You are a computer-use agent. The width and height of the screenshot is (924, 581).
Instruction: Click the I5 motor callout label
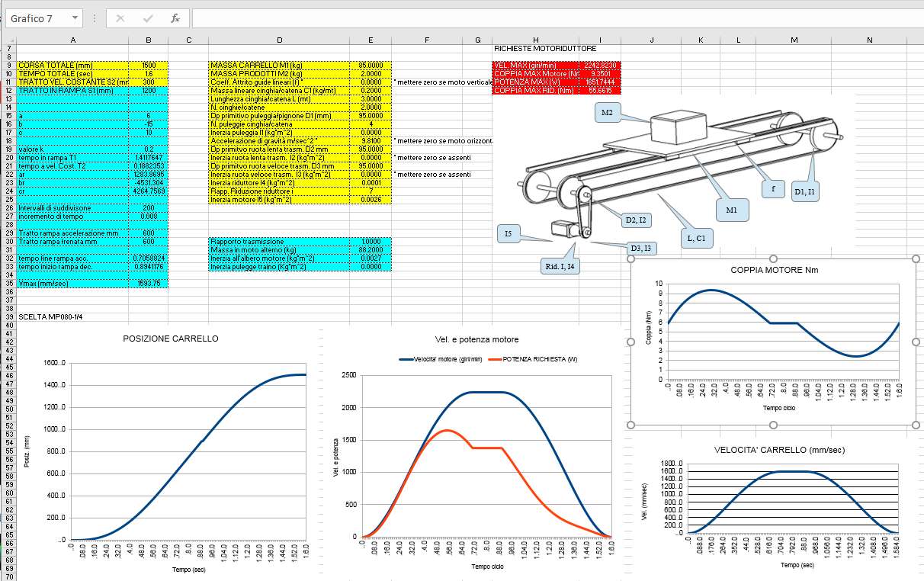(x=507, y=233)
